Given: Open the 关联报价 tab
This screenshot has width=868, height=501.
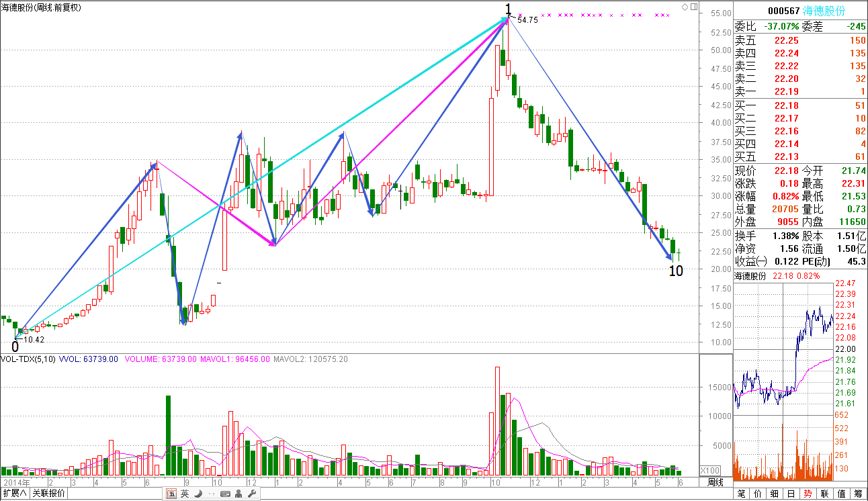Looking at the screenshot, I should coord(49,494).
